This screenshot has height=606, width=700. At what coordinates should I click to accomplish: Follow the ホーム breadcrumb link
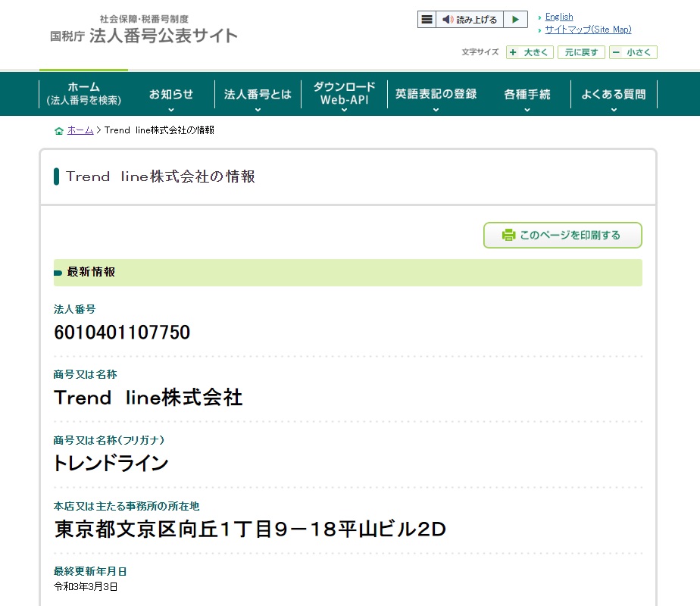click(x=80, y=130)
